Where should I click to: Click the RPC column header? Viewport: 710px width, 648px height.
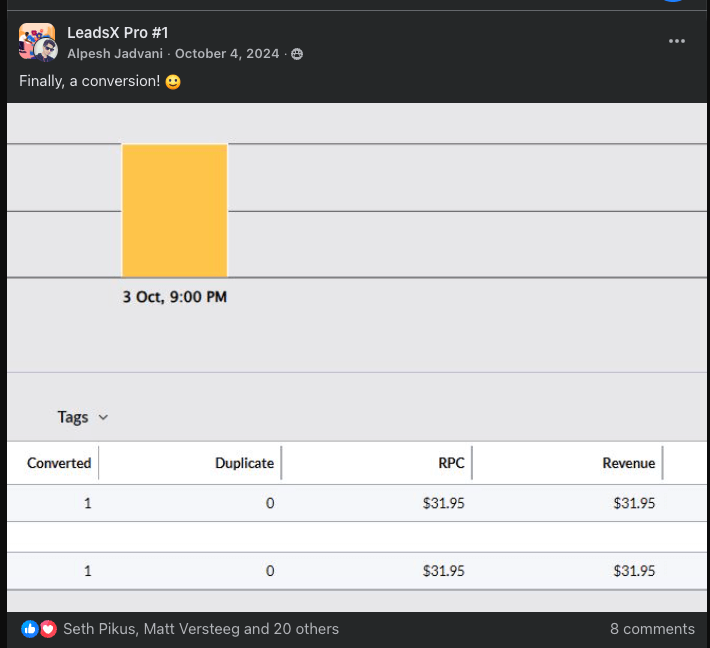(451, 463)
